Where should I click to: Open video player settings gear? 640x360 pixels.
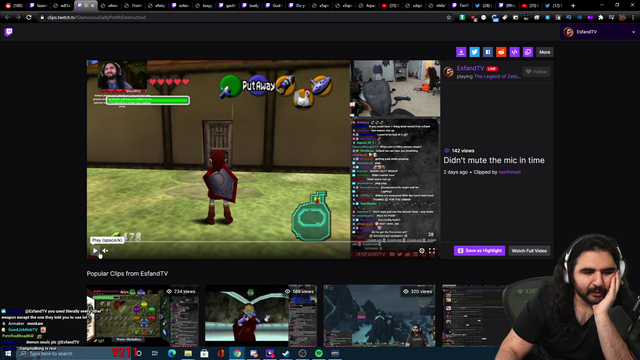[422, 251]
